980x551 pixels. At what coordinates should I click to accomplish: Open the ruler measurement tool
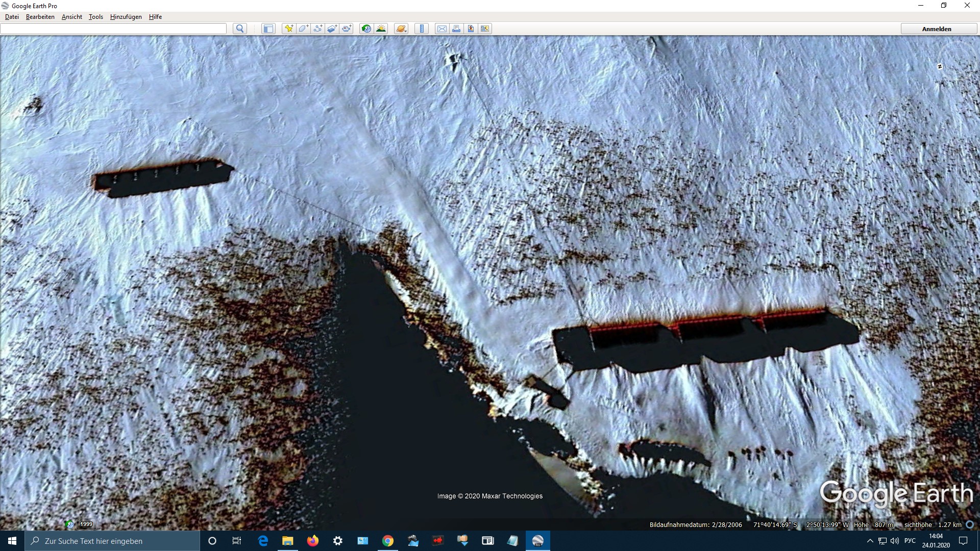point(422,29)
